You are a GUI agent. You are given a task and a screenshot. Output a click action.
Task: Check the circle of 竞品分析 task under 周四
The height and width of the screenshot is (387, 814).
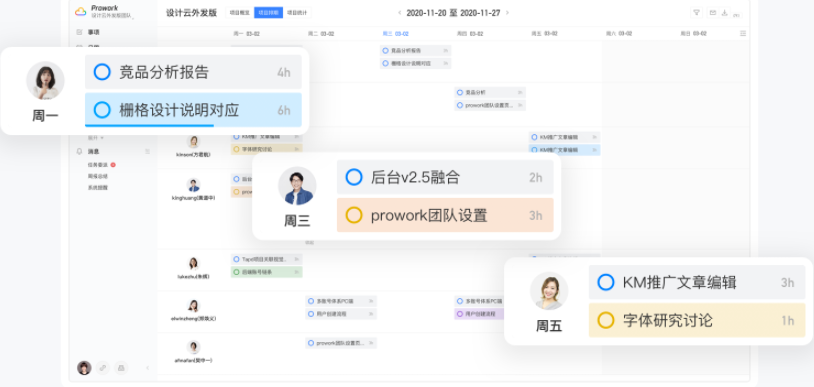[460, 92]
